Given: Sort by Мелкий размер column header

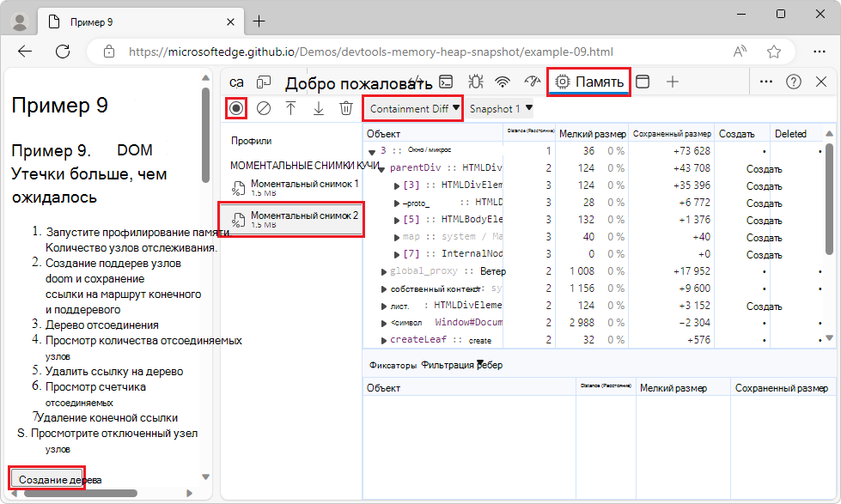Looking at the screenshot, I should pos(592,134).
